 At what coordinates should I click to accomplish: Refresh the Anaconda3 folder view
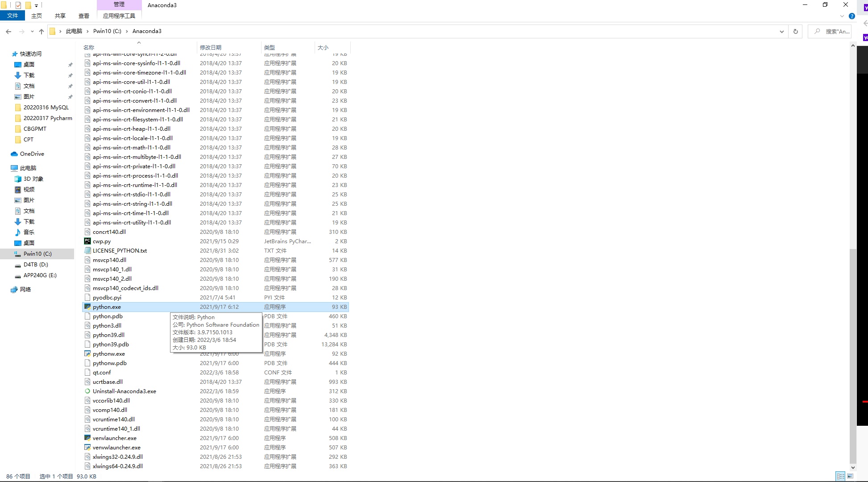pos(795,31)
